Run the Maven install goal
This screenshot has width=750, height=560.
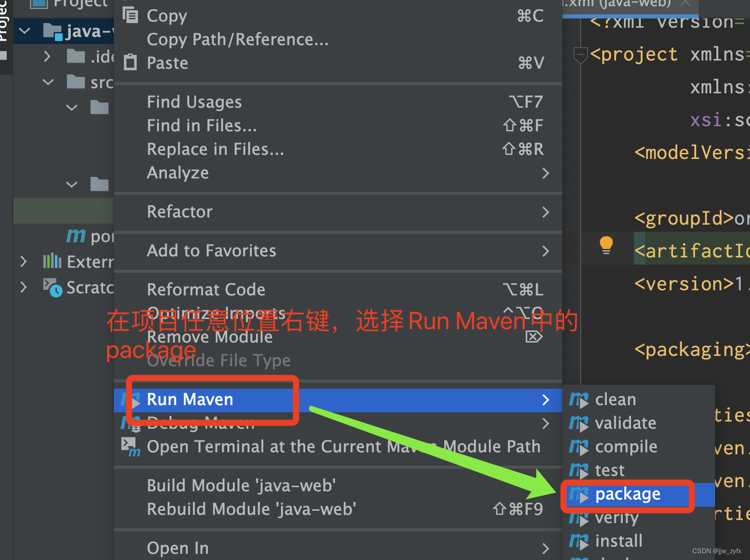pos(639,541)
